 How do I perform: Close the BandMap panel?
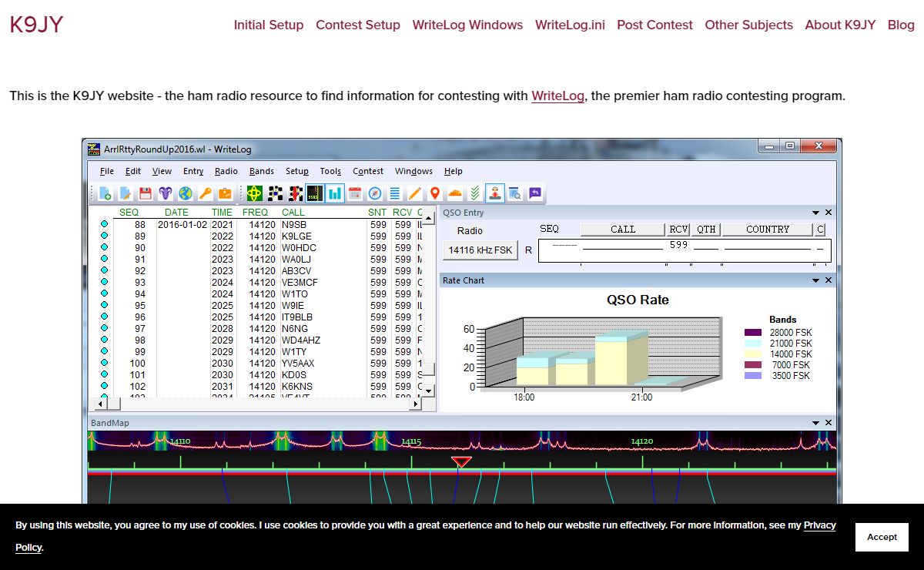pos(829,423)
